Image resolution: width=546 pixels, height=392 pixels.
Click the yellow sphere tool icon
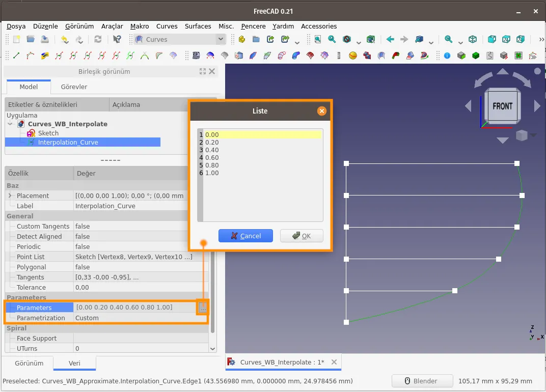(353, 55)
